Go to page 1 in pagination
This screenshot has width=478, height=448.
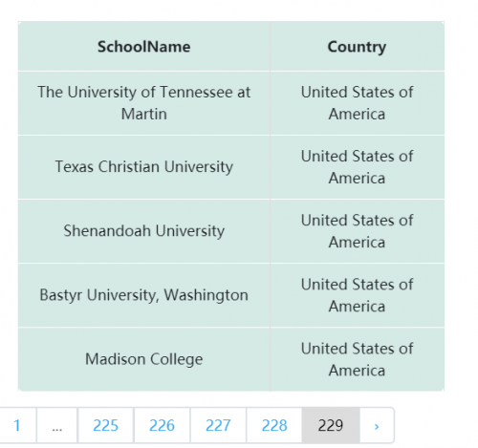(17, 425)
